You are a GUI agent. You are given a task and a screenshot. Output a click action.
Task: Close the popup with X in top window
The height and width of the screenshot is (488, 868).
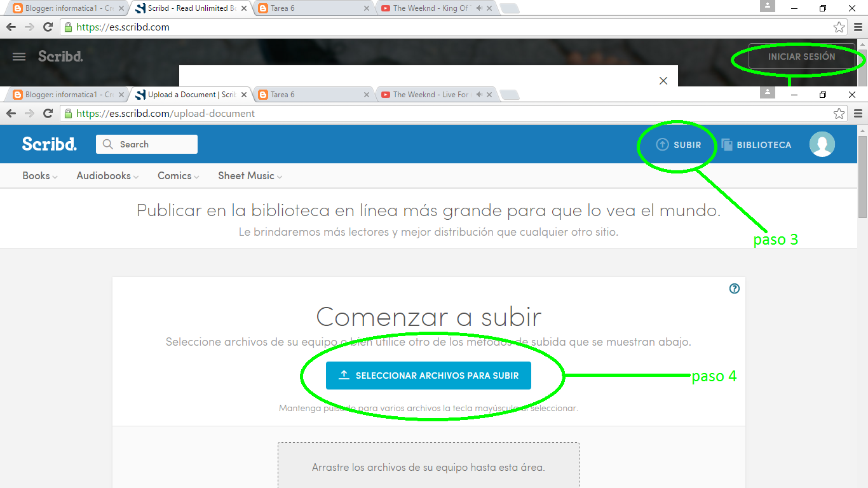pos(663,81)
